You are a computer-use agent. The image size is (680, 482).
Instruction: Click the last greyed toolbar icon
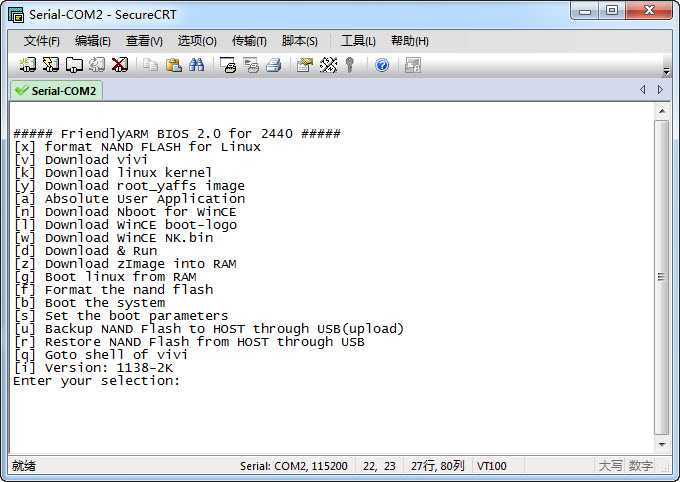click(412, 65)
